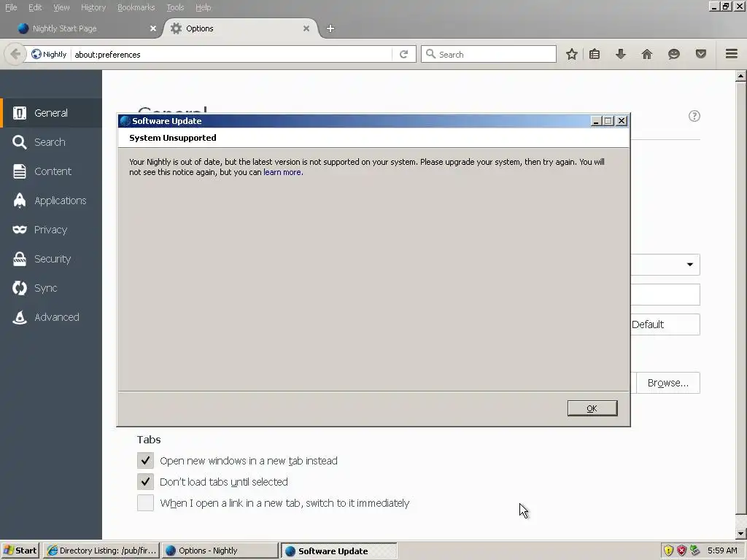747x560 pixels.
Task: Go to Home page icon
Action: click(646, 54)
